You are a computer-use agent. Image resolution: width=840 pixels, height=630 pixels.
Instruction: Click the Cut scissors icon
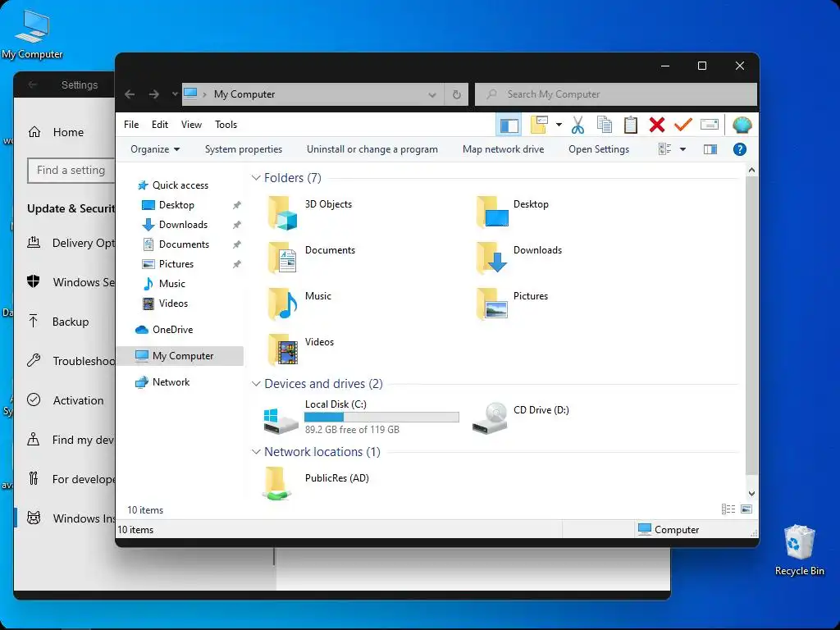click(x=577, y=125)
